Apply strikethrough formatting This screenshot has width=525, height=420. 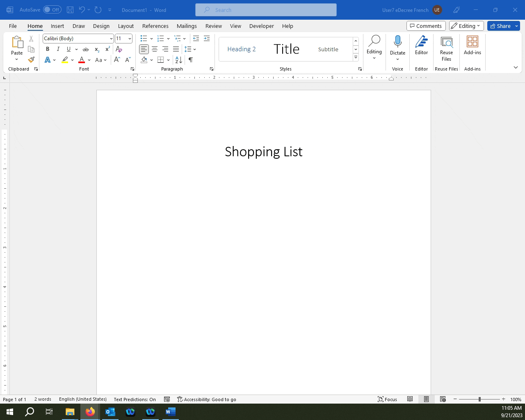86,49
